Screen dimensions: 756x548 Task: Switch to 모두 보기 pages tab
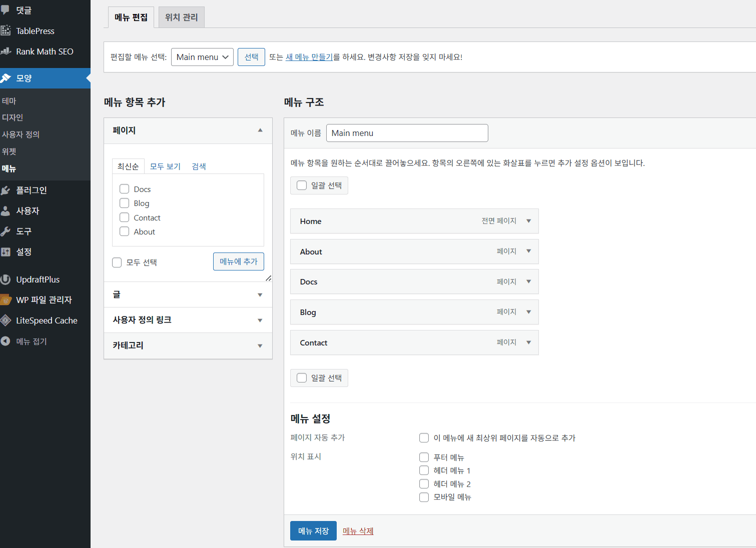165,166
